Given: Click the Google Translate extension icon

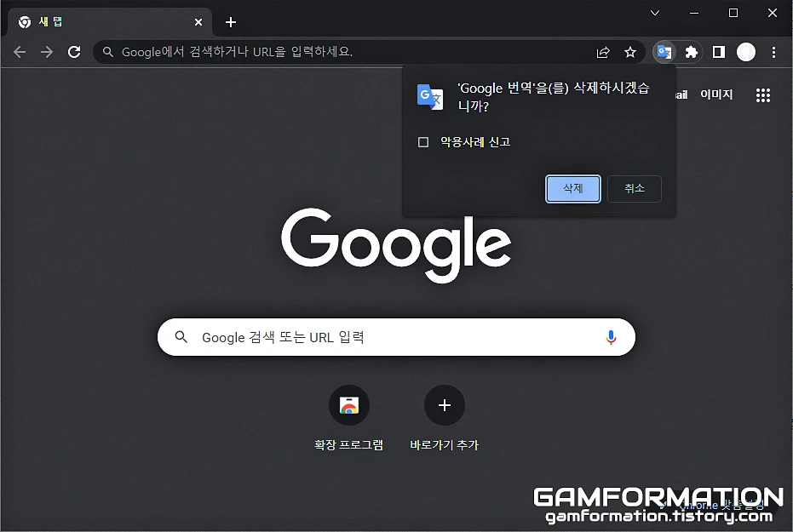Looking at the screenshot, I should tap(664, 52).
